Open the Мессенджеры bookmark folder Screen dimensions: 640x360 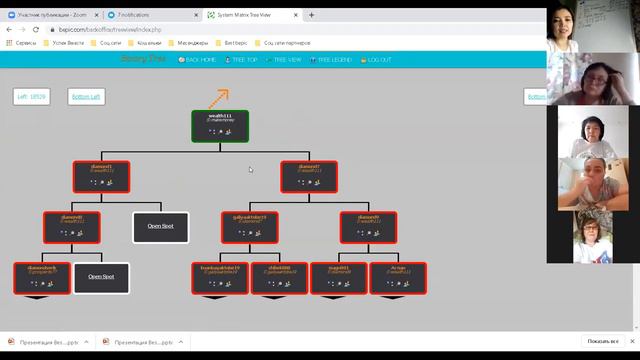188,43
